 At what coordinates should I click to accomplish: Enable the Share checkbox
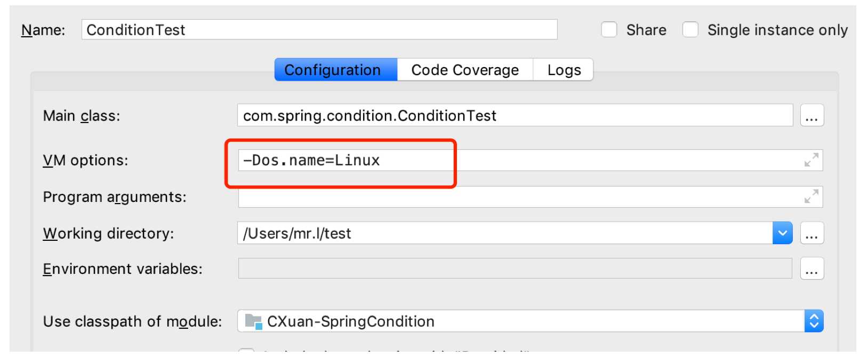[609, 30]
